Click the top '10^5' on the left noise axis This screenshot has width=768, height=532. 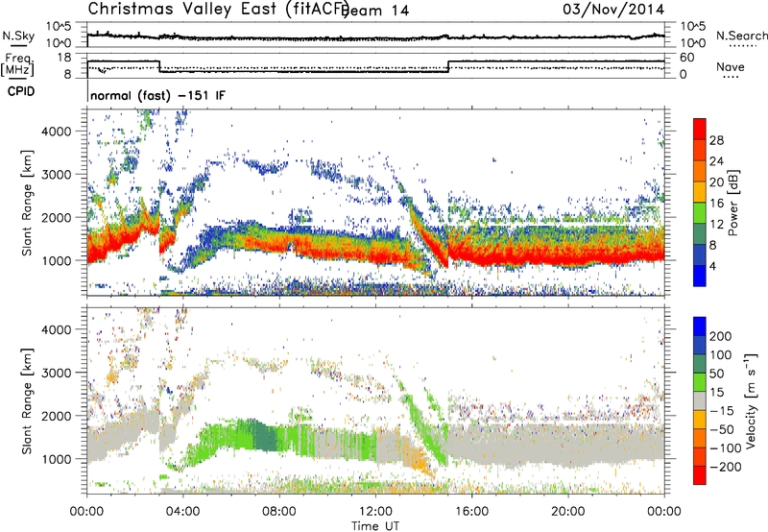(x=59, y=26)
